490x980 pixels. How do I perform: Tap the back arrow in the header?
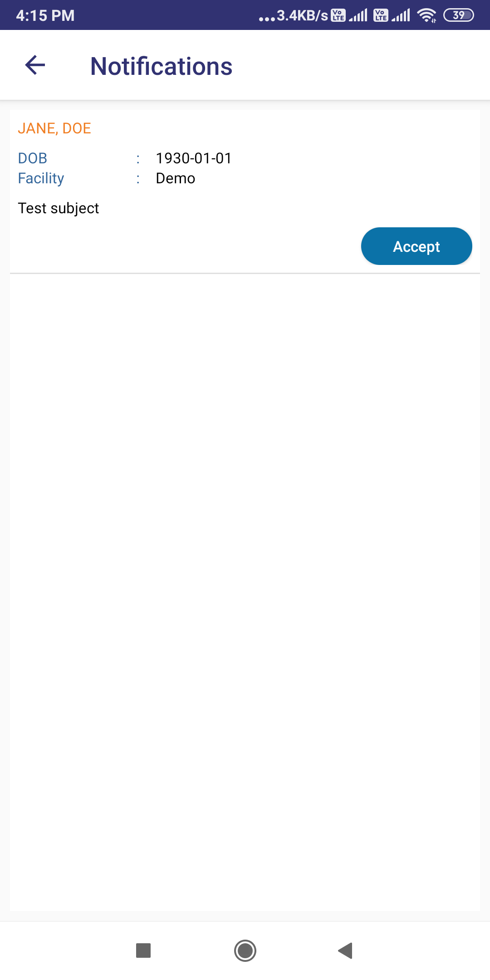tap(35, 65)
